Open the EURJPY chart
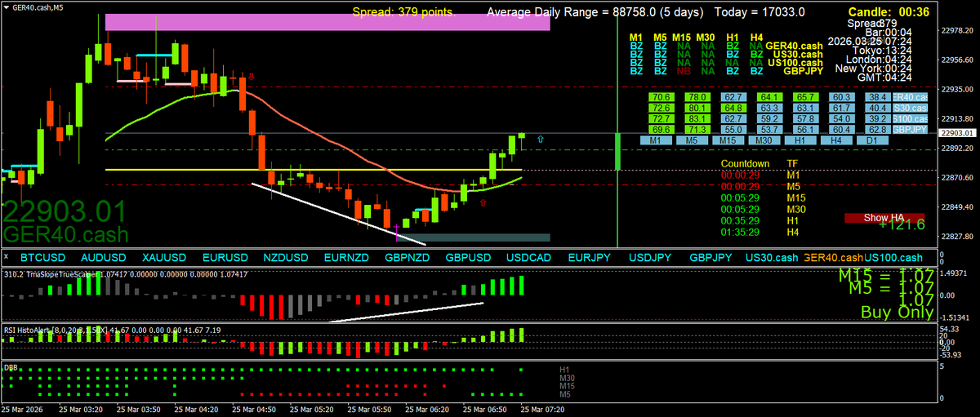 coord(590,258)
